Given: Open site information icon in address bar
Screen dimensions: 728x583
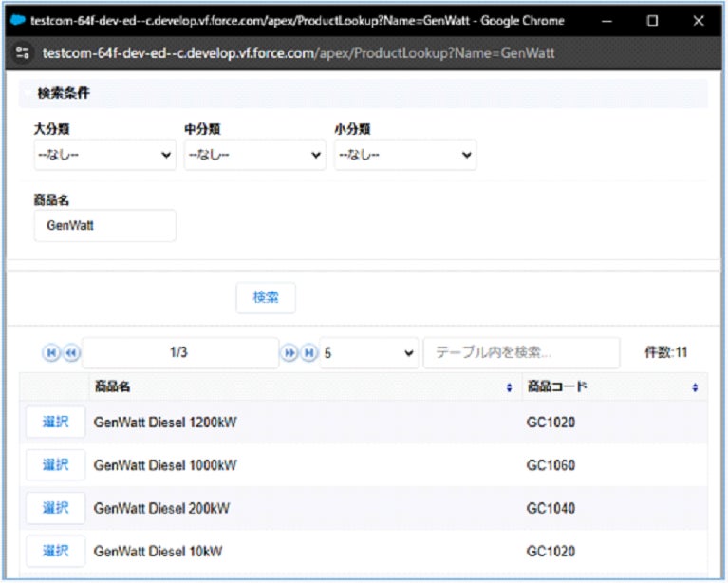Looking at the screenshot, I should pyautogui.click(x=23, y=53).
